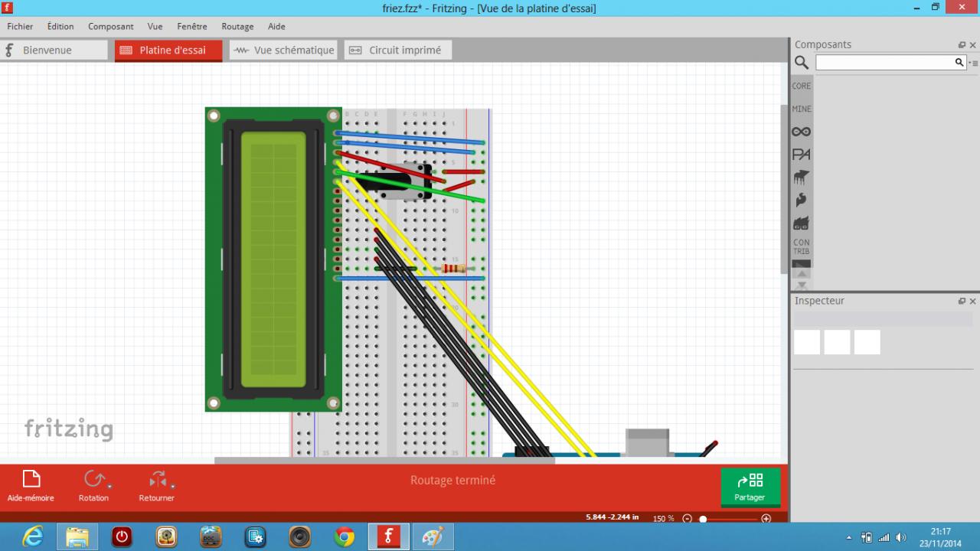Screen dimensions: 980x551
Task: Click the Rotation tool button
Action: click(93, 486)
